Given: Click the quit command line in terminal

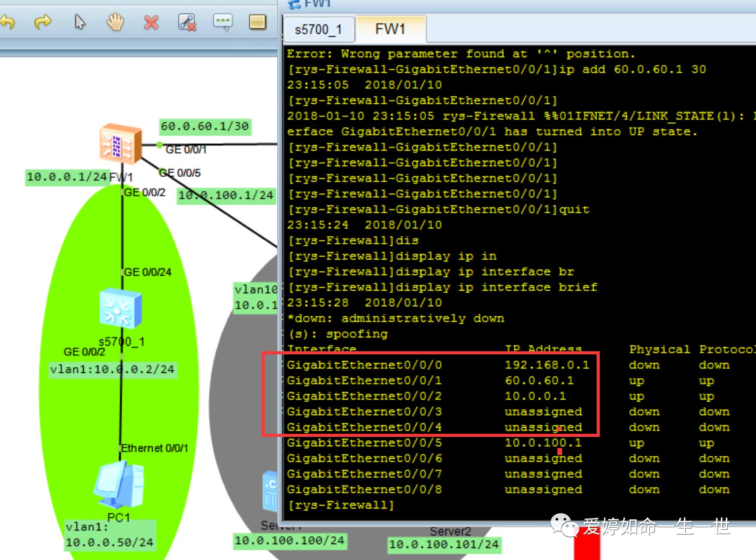Looking at the screenshot, I should click(x=438, y=209).
